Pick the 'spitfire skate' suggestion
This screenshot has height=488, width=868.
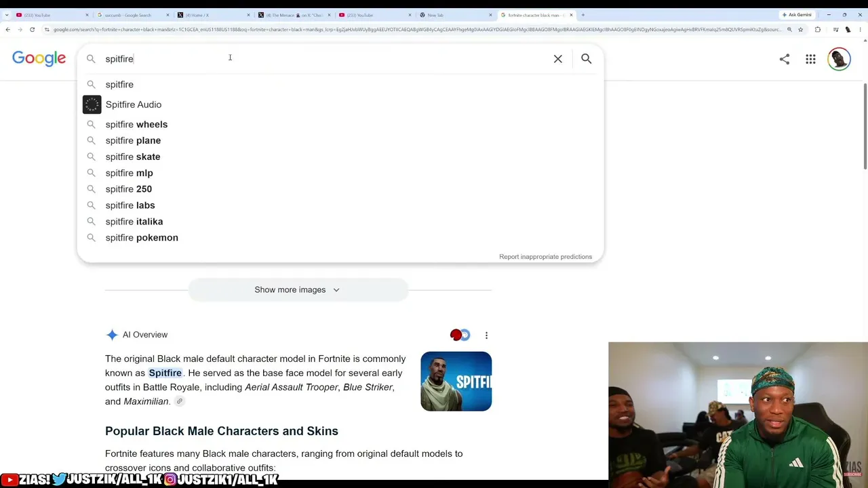click(x=340, y=157)
